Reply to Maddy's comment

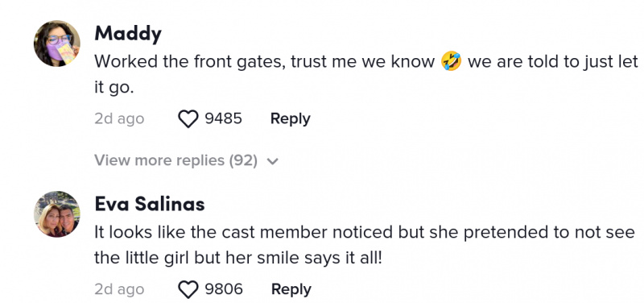click(291, 118)
